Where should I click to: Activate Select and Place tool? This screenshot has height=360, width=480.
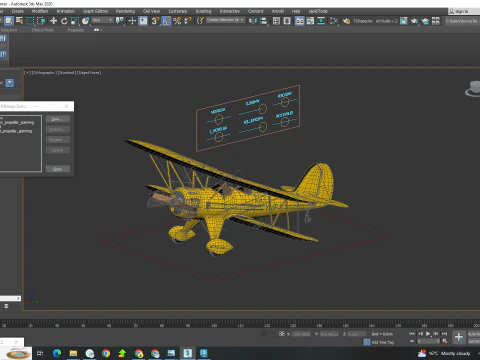pyautogui.click(x=86, y=21)
